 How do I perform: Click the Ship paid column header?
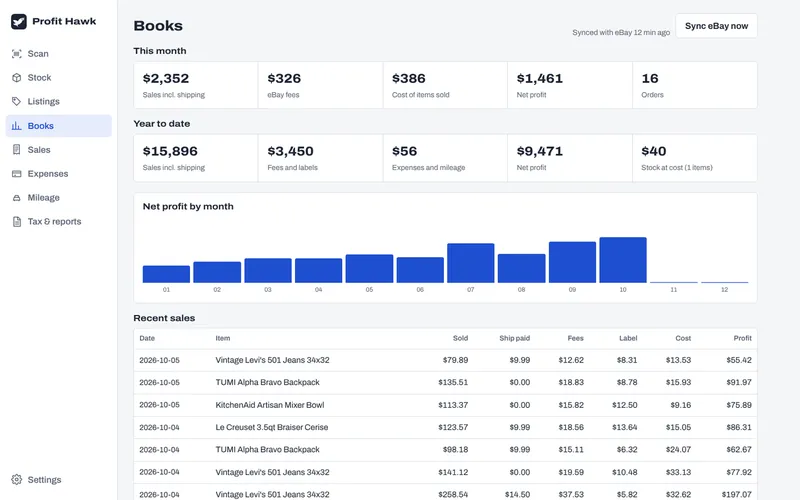pyautogui.click(x=514, y=338)
